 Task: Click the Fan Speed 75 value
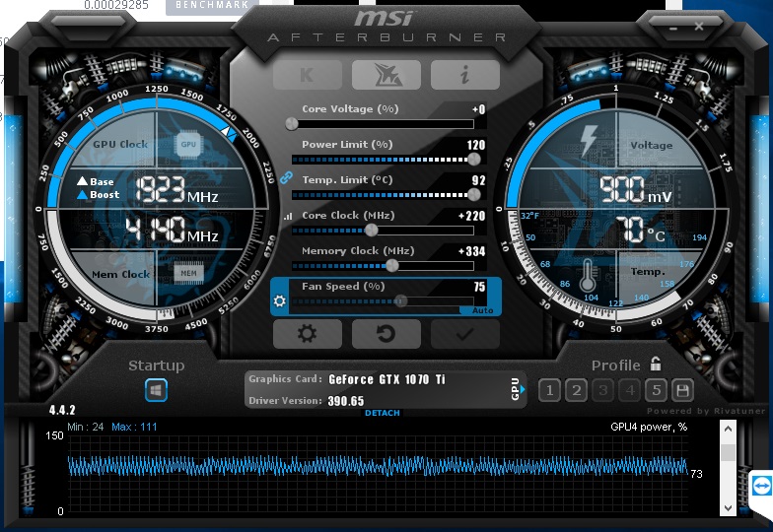click(x=479, y=287)
